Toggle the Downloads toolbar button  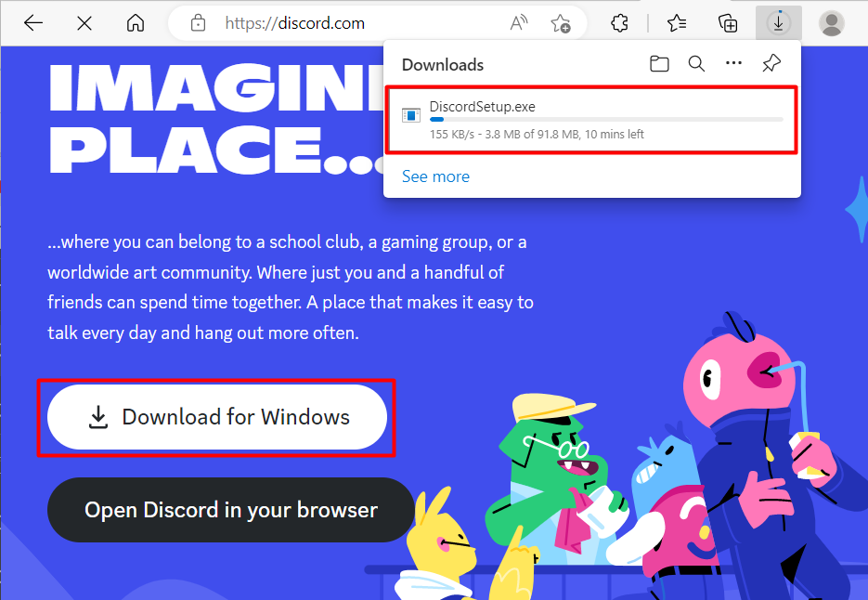pyautogui.click(x=778, y=23)
